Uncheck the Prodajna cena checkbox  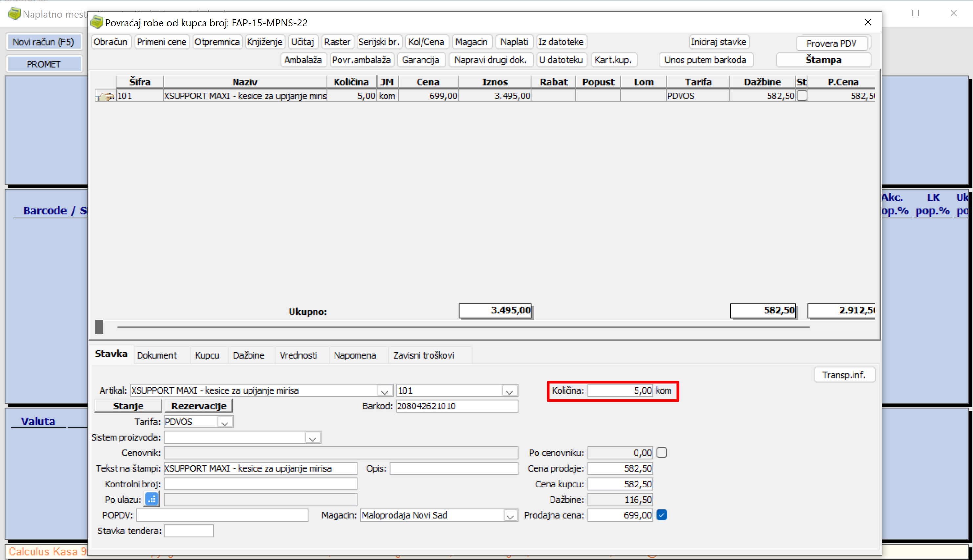click(x=662, y=515)
